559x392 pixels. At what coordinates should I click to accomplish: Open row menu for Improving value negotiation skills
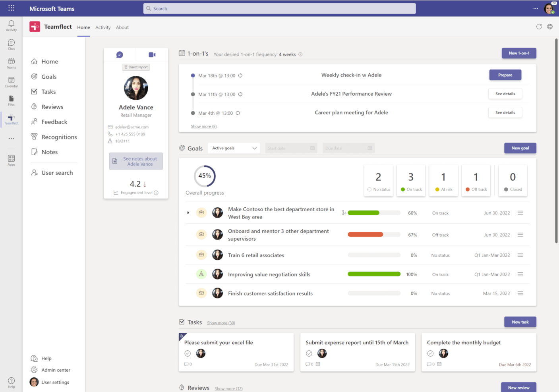(x=520, y=274)
